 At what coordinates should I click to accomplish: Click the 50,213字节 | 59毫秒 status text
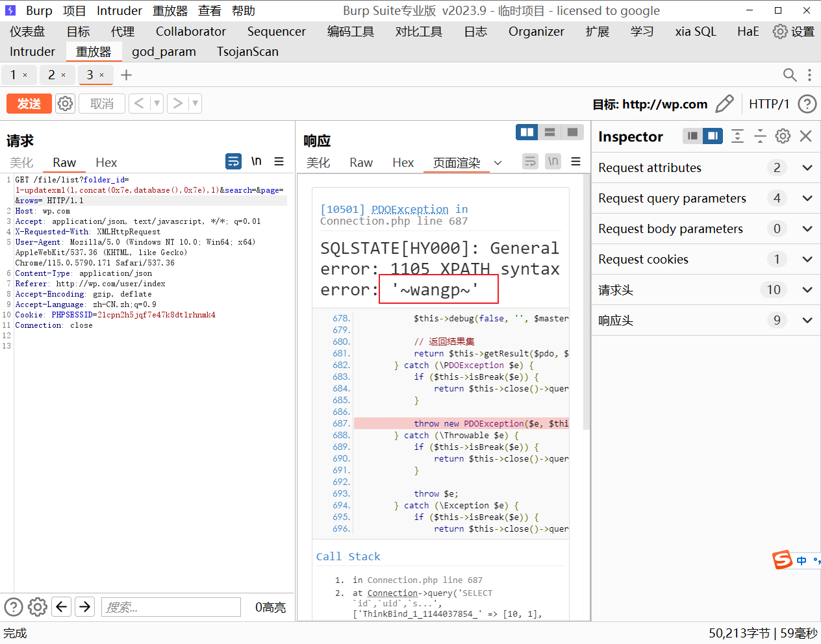(x=763, y=633)
